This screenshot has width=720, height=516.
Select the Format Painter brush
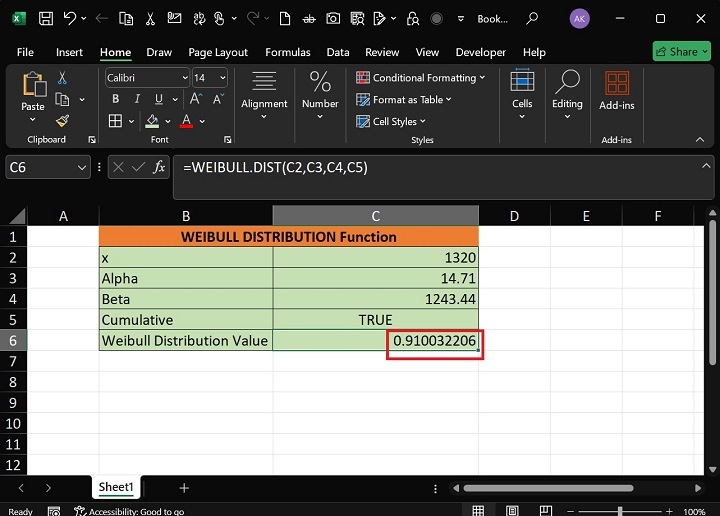[x=62, y=121]
